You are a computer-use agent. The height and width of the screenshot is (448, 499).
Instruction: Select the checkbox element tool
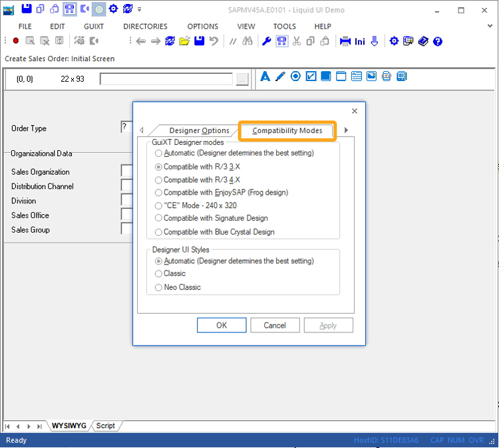[311, 76]
